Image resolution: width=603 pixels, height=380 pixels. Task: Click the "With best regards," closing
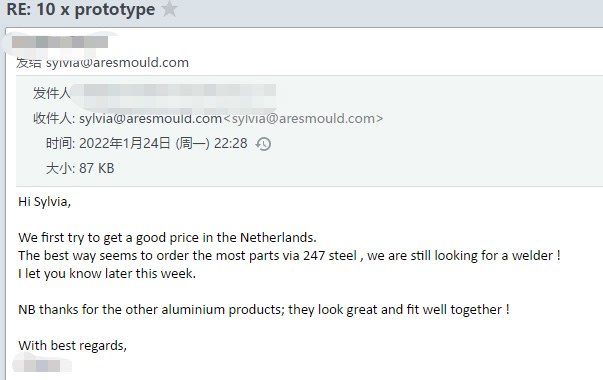[72, 345]
